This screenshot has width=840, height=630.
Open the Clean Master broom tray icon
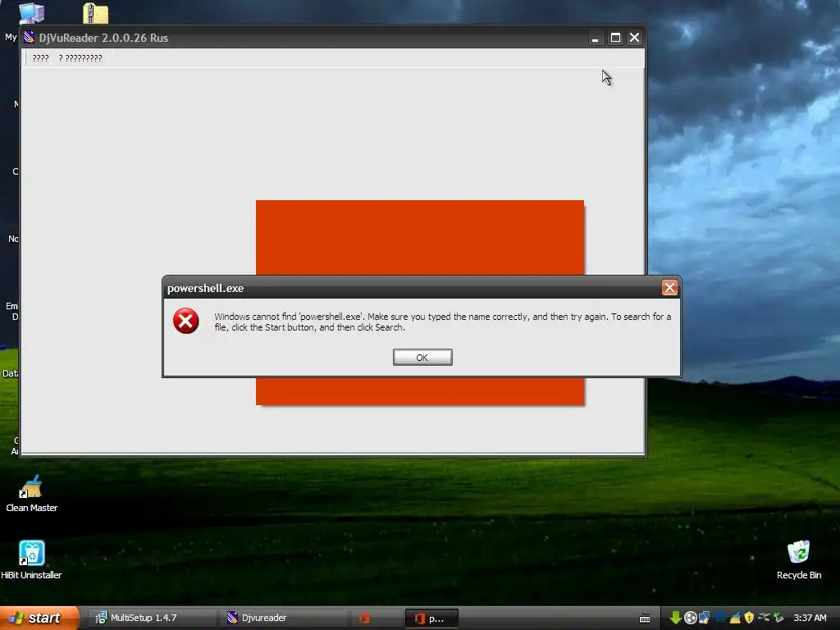(x=735, y=618)
